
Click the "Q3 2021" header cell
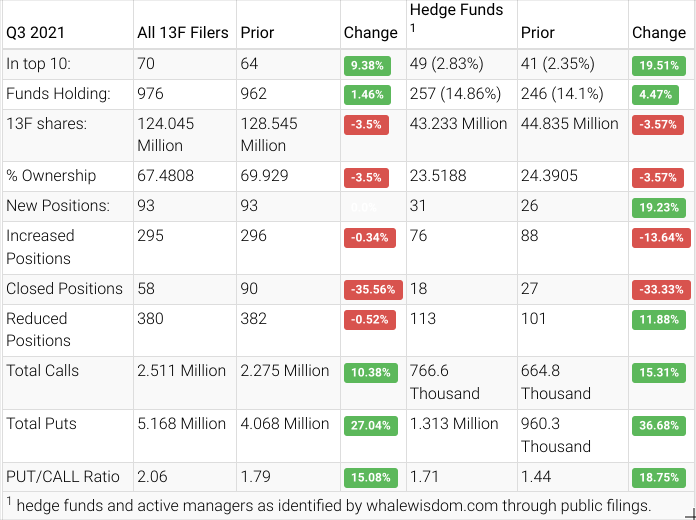36,32
